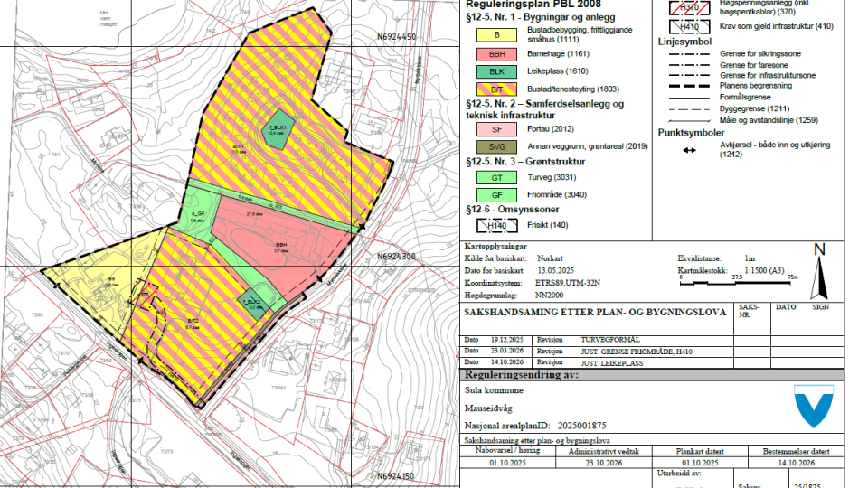Click the GT Turveg legend swatch
The image size is (868, 488).
tap(496, 178)
